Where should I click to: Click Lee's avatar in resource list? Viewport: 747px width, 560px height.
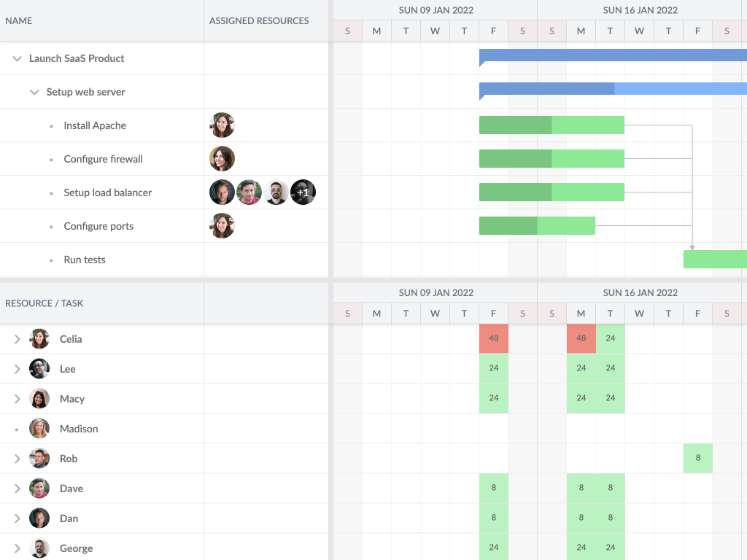click(x=39, y=369)
